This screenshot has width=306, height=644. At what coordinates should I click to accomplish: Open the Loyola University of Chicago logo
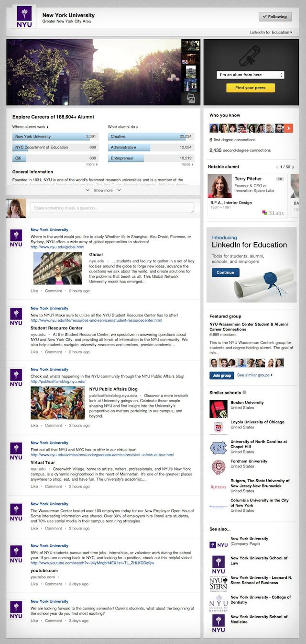point(219,427)
